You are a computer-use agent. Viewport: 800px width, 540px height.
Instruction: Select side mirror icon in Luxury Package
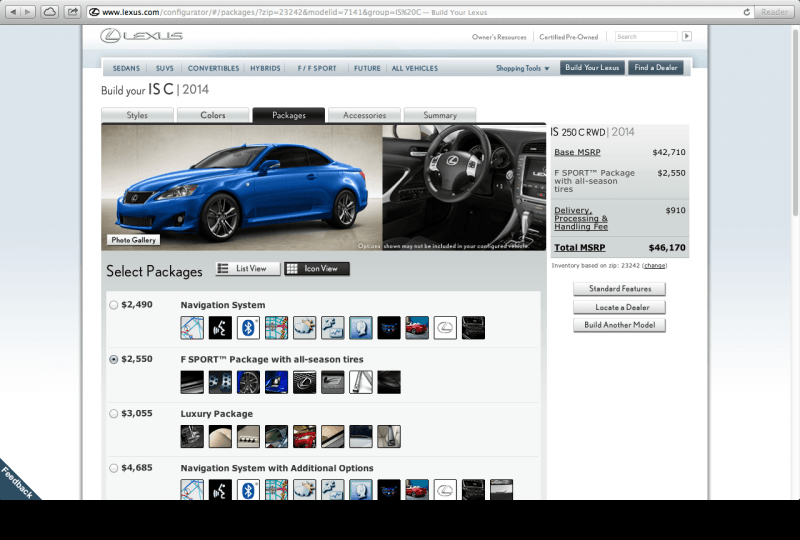(276, 436)
